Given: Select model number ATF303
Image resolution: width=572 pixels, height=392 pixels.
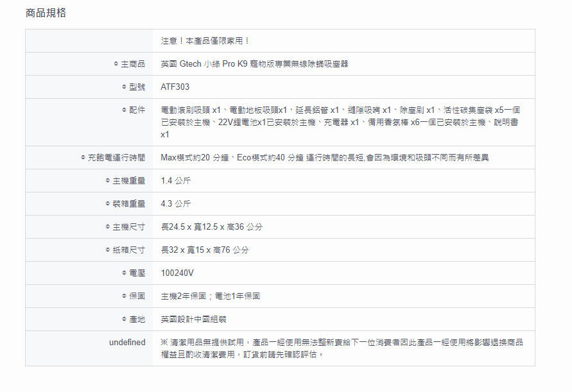Looking at the screenshot, I should click(x=175, y=87).
